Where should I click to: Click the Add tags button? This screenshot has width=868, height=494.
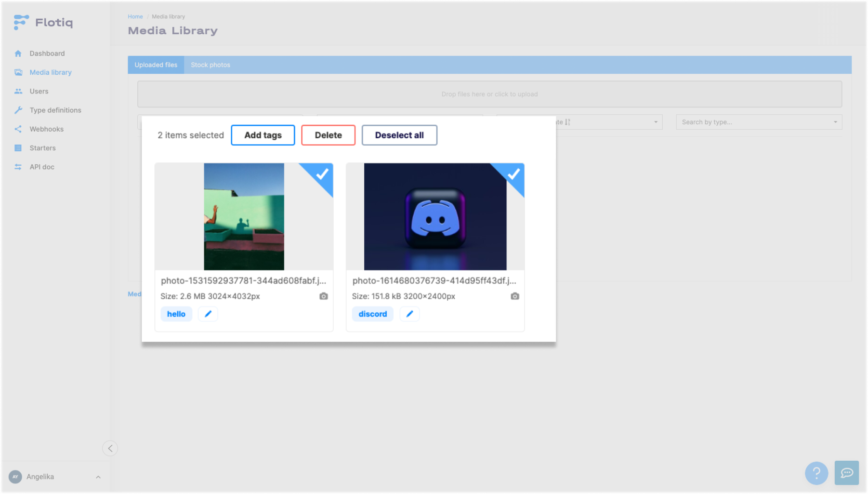pyautogui.click(x=263, y=135)
